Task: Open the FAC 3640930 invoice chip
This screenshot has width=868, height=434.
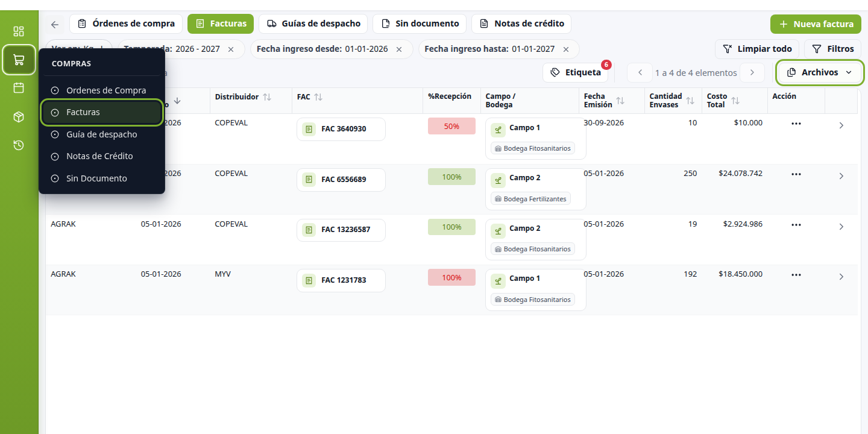Action: (341, 129)
